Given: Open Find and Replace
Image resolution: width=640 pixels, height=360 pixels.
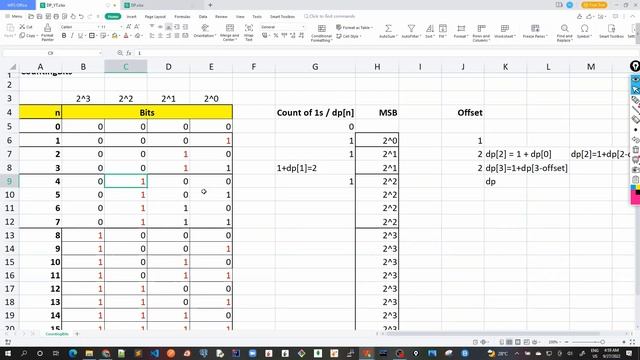Looking at the screenshot, I should pos(564,32).
